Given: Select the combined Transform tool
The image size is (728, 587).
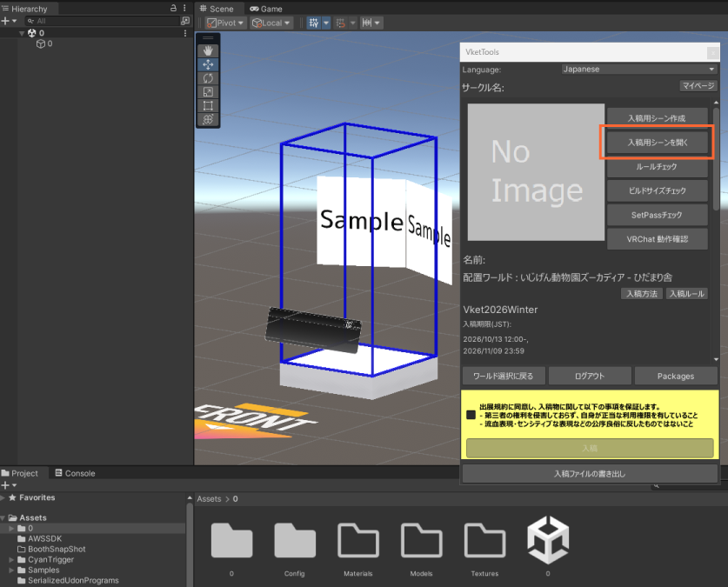Looking at the screenshot, I should click(x=208, y=119).
